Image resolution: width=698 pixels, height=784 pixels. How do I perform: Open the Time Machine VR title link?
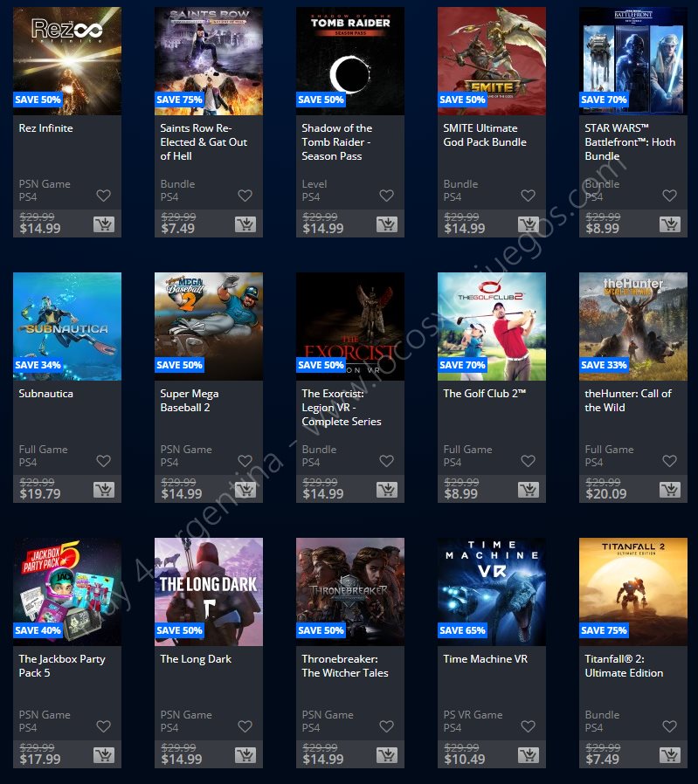click(x=486, y=659)
